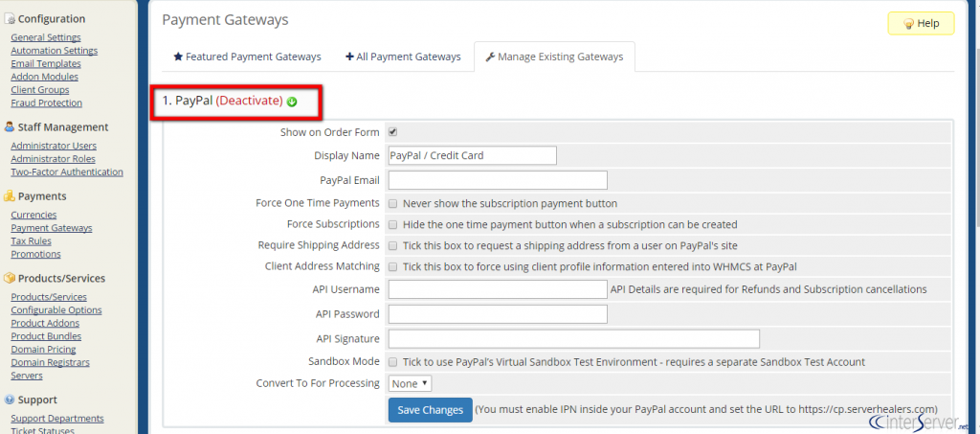Click the red Deactivate link for PayPal

pos(250,101)
